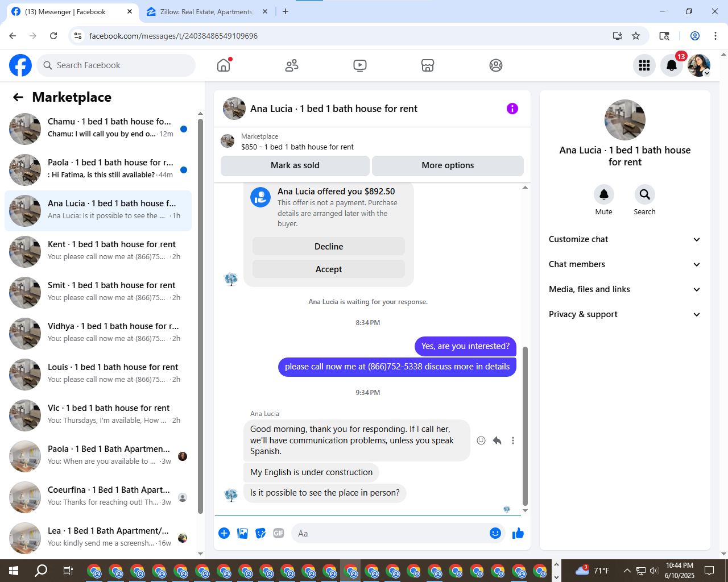Screen dimensions: 728x582
Task: Open Lea 1 Bed 1 Bath Apartment conversation
Action: [98, 538]
